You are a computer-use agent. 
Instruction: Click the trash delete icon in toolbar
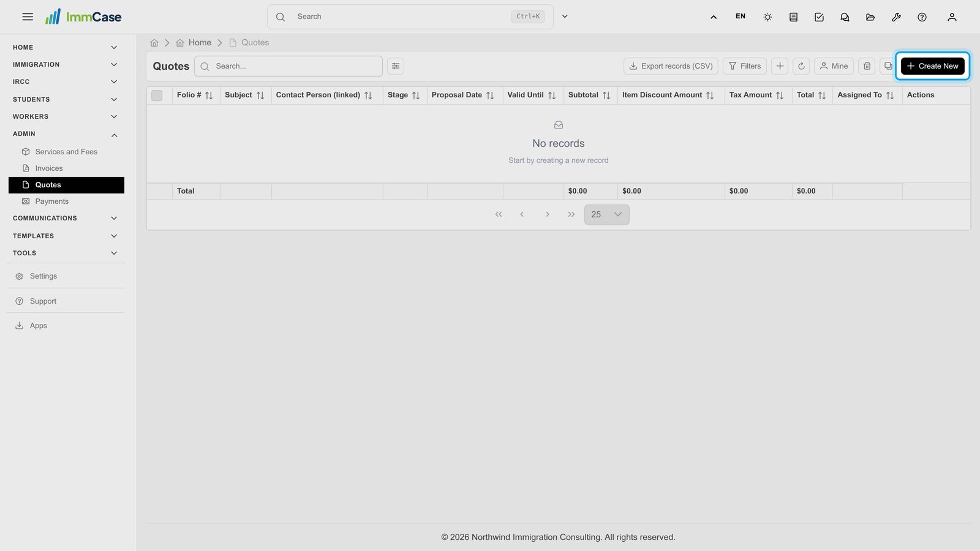[x=867, y=66]
